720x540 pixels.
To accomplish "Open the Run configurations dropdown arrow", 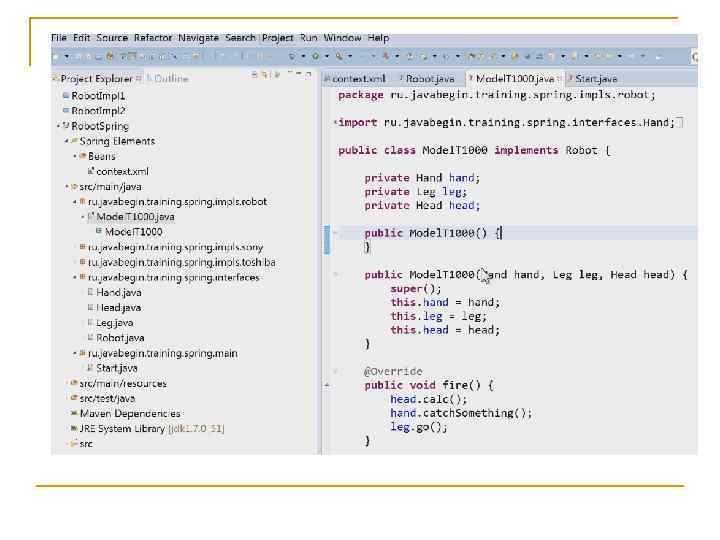I will (327, 56).
